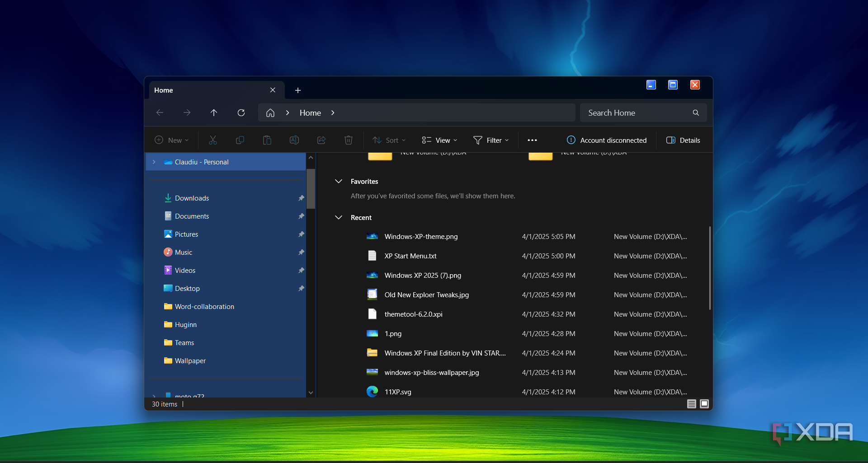The height and width of the screenshot is (463, 868).
Task: Collapse the Favorites section
Action: [x=339, y=182]
